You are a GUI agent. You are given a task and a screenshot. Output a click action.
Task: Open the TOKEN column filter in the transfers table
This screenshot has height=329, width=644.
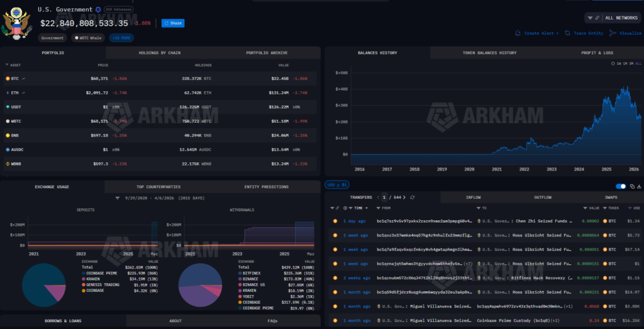tap(605, 208)
